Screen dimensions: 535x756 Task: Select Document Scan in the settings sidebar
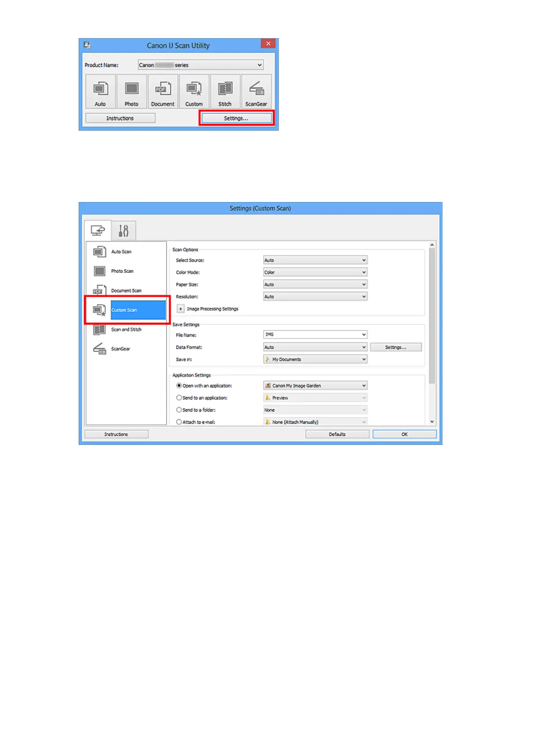126,291
